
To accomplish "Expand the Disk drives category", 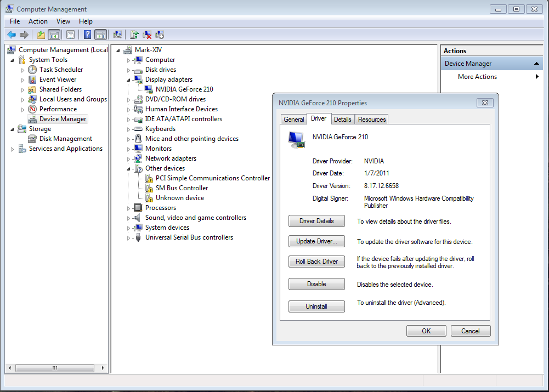I will (128, 70).
